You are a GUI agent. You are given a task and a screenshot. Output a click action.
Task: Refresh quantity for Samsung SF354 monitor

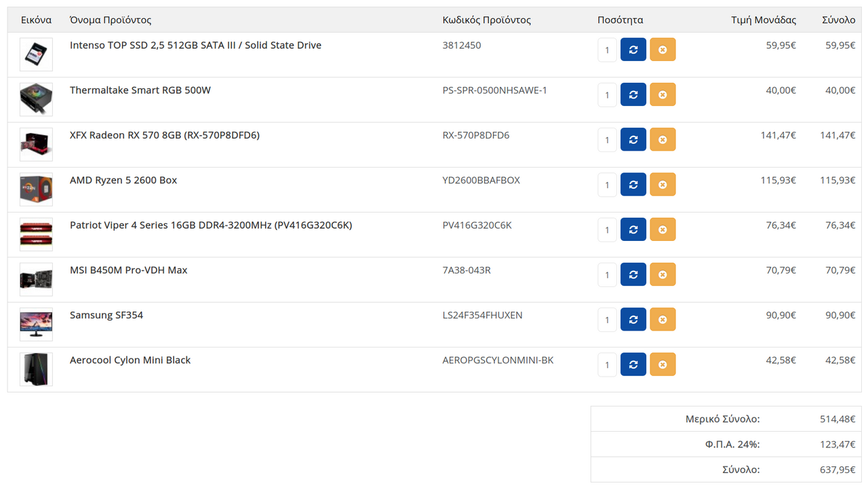633,320
